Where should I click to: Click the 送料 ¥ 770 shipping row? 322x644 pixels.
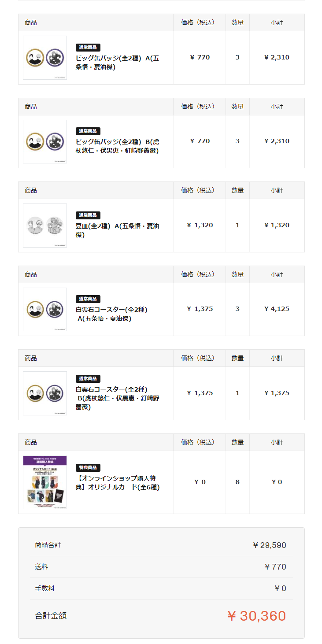(x=161, y=567)
